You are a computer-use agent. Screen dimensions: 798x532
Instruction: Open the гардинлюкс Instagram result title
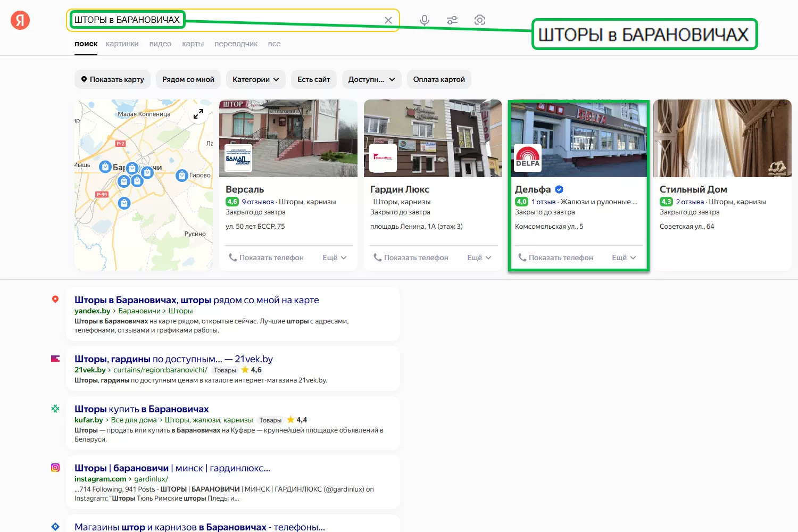point(172,468)
